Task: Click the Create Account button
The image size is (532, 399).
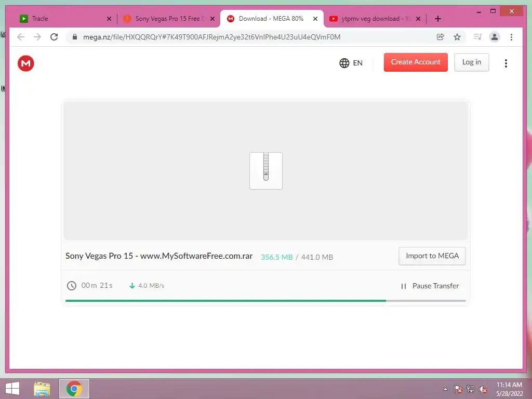Action: pos(416,62)
